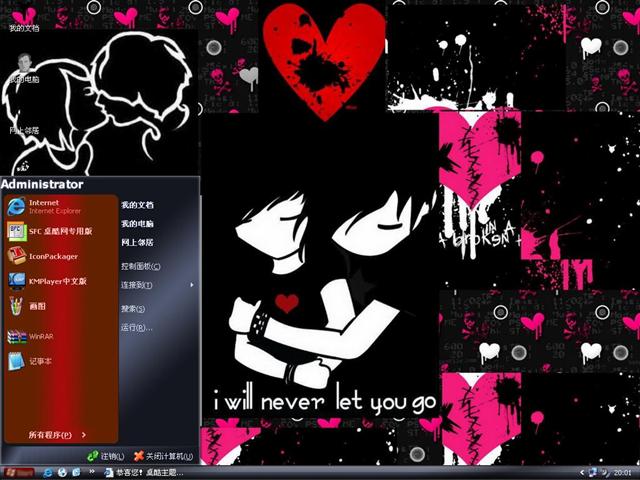
Task: Select 我的电脑 desktop icon
Action: tap(24, 68)
